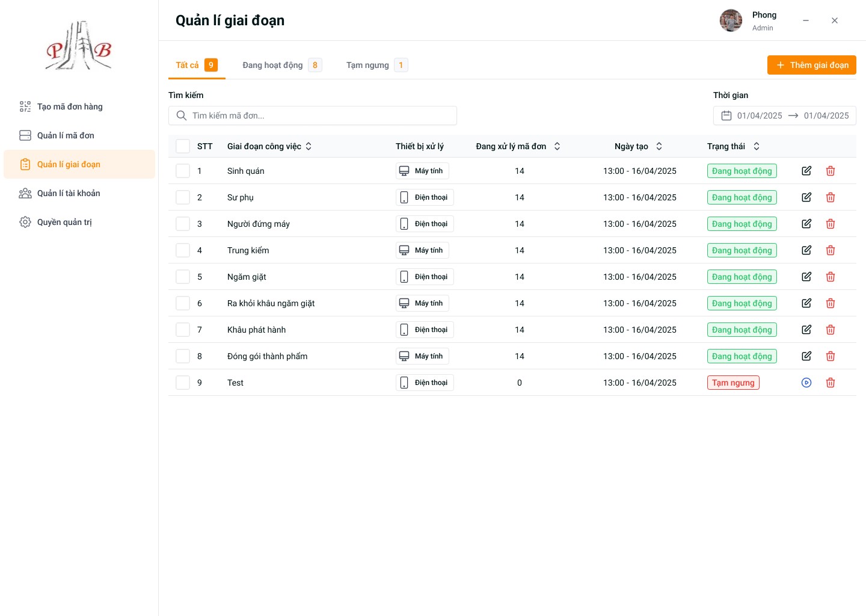Edit the Trung kiểm stage
This screenshot has width=866, height=616.
(x=806, y=250)
